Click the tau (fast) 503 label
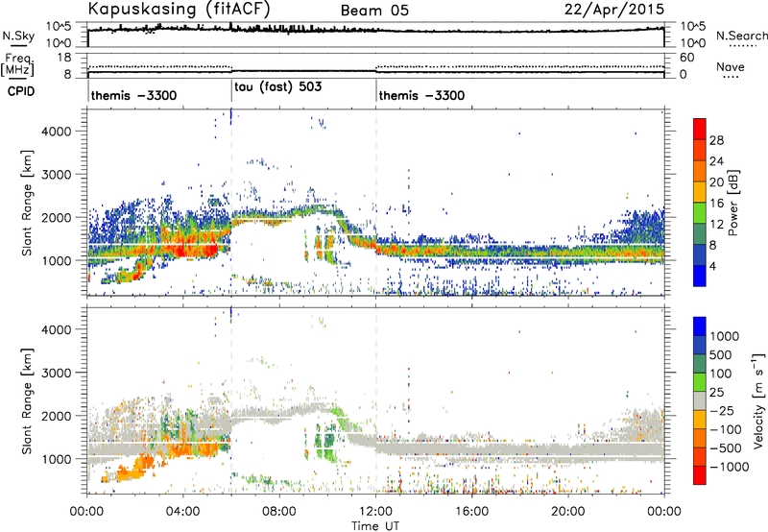Screen dimensions: 768x532 pos(277,87)
